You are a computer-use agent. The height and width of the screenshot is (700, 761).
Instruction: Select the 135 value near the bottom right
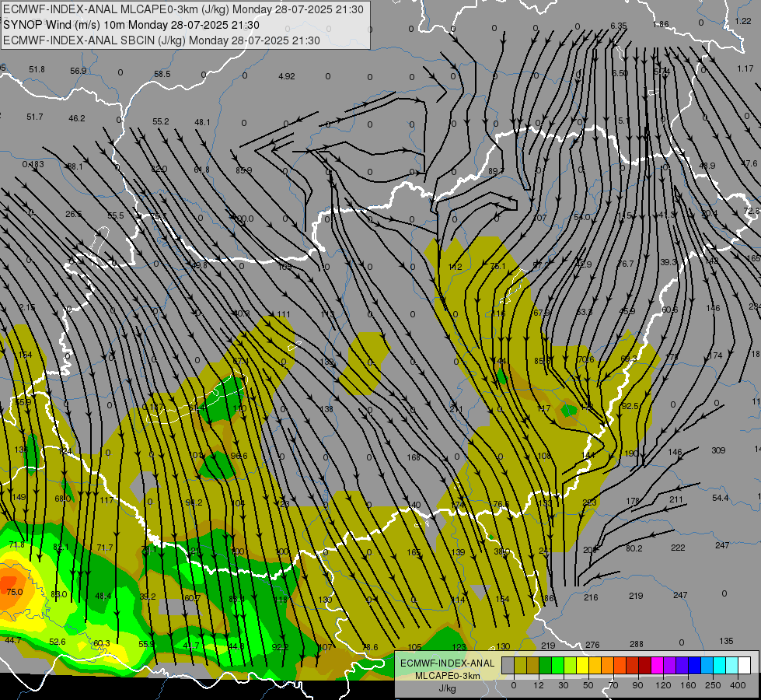(x=726, y=641)
